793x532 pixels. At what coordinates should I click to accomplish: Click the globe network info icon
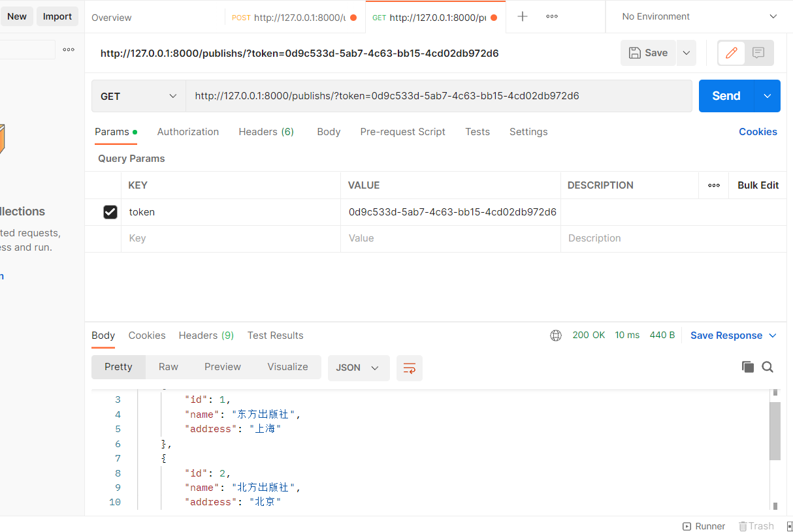556,336
